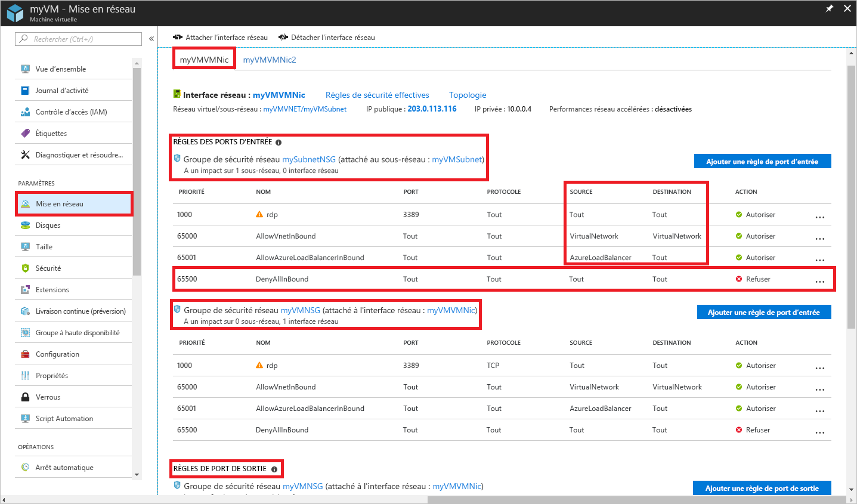Collapse the sidebar using the double chevron
Viewport: 857px width, 504px height.
coord(151,38)
